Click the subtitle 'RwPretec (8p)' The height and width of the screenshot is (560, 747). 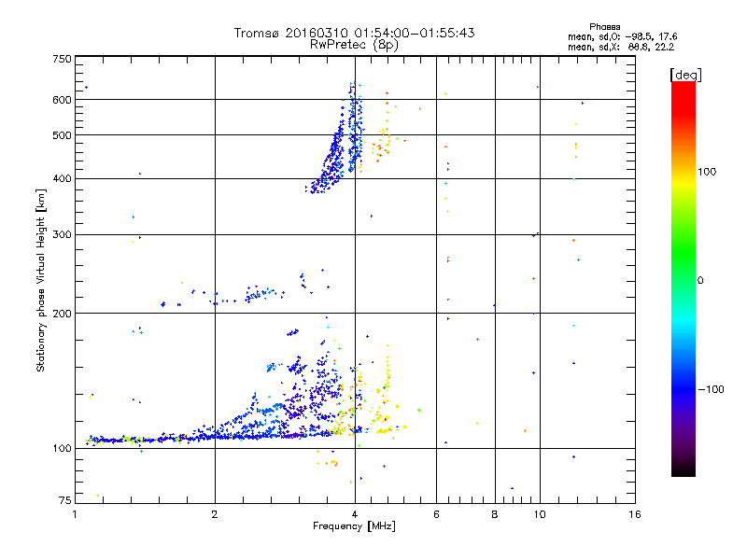click(x=354, y=45)
